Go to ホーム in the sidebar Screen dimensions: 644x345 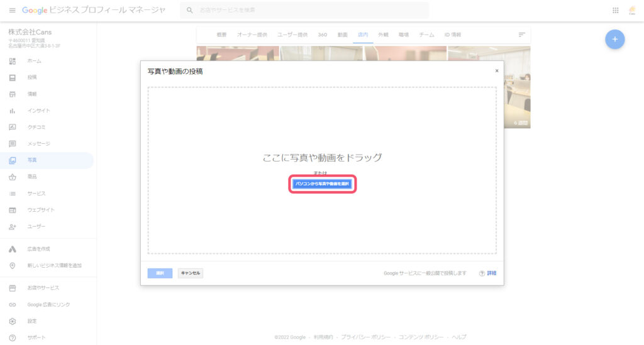coord(34,61)
